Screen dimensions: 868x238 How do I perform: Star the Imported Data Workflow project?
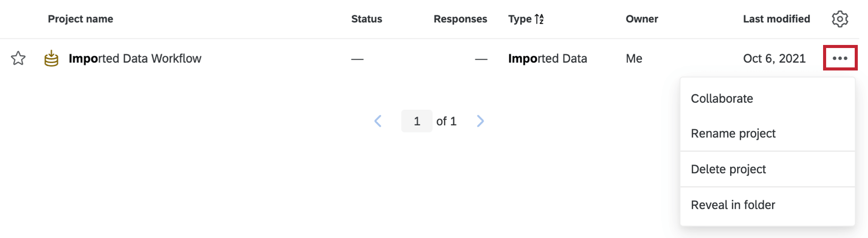coord(18,58)
